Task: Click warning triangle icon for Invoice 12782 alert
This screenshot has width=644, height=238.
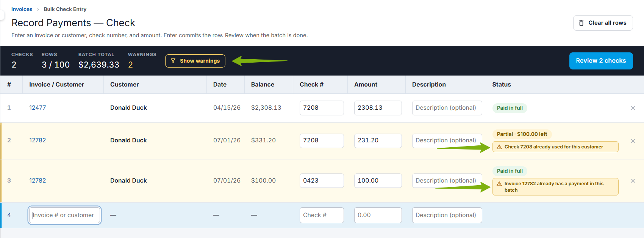Action: (499, 184)
